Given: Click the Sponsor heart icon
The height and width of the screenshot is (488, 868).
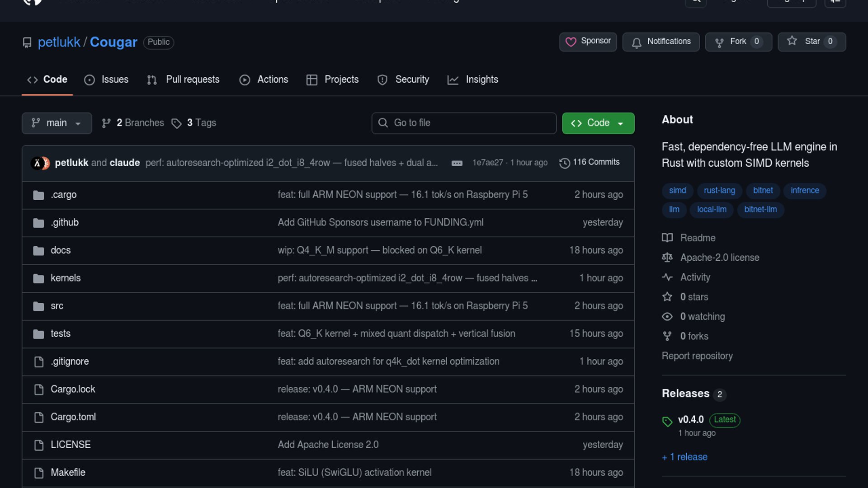Looking at the screenshot, I should [571, 42].
